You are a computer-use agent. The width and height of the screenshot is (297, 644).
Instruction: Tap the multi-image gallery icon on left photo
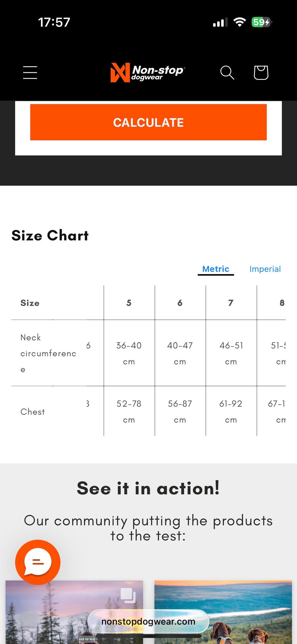[128, 595]
